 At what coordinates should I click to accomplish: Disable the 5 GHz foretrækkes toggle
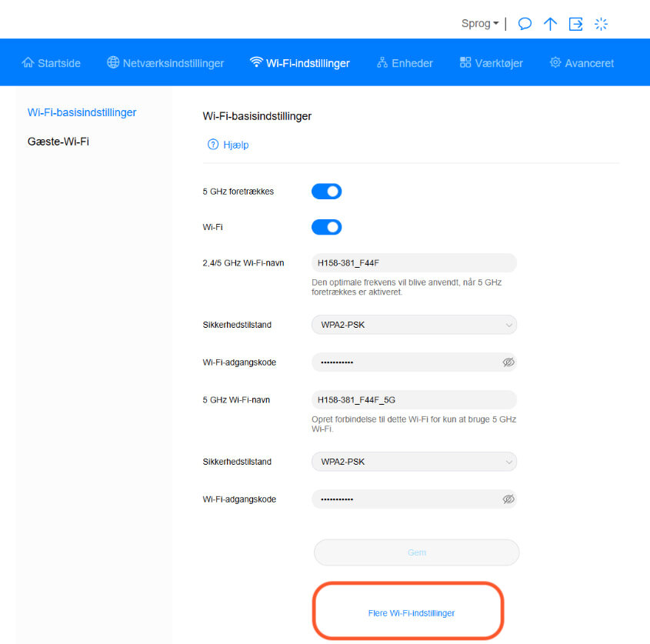pos(326,191)
